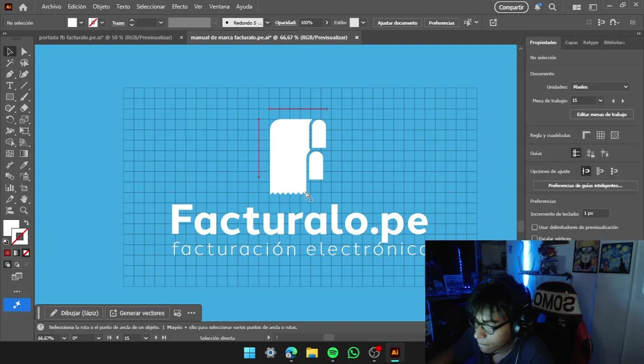Select the Magic Wand tool
This screenshot has height=364, width=644.
pyautogui.click(x=10, y=63)
